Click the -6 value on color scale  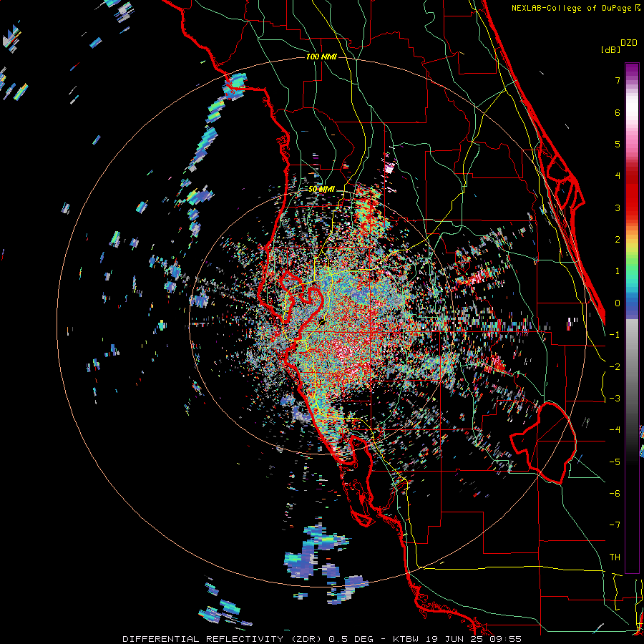(x=615, y=494)
